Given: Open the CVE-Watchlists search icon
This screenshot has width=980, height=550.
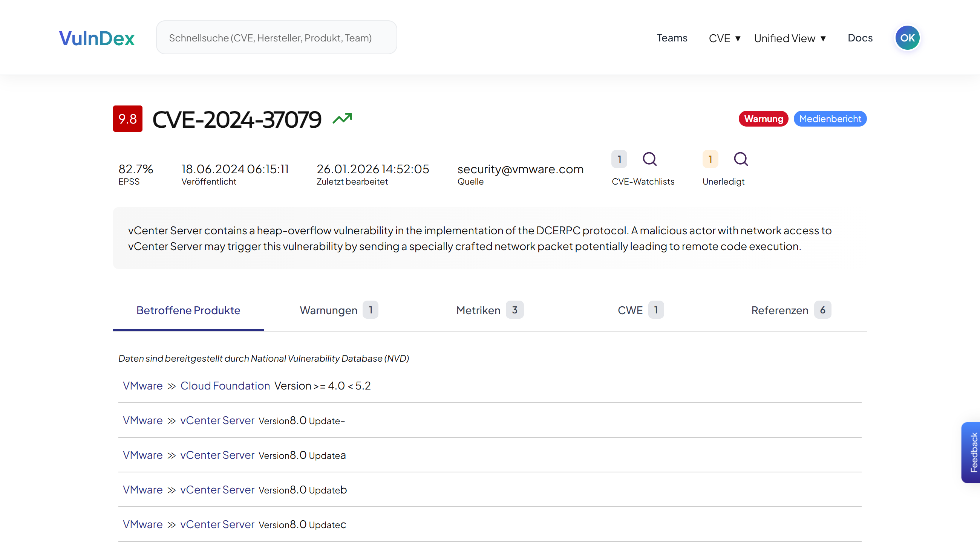Looking at the screenshot, I should pyautogui.click(x=650, y=159).
